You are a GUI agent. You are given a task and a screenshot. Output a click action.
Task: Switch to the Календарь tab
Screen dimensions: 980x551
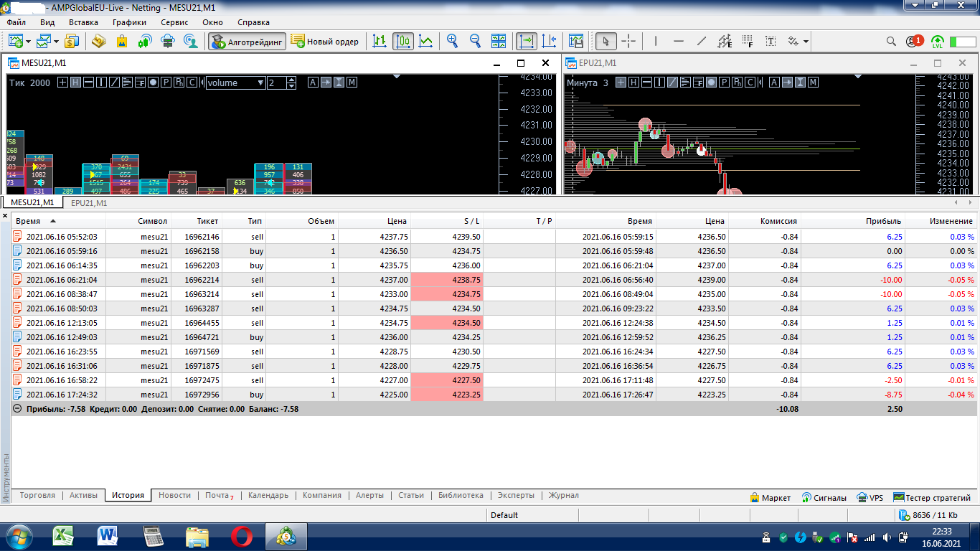[x=268, y=496]
